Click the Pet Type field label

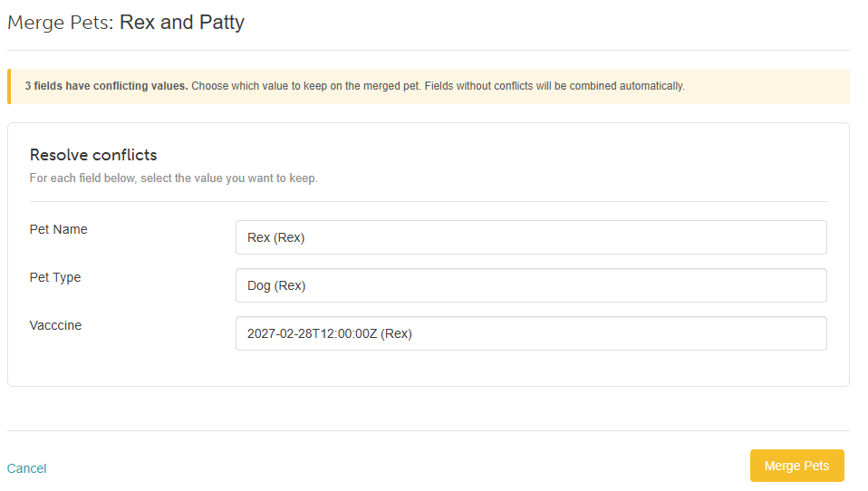[54, 278]
